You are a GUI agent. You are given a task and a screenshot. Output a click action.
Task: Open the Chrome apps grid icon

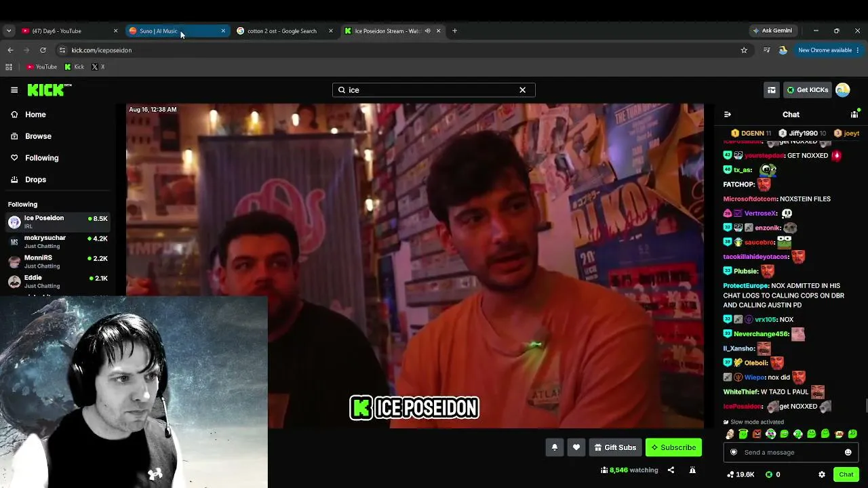[x=9, y=67]
